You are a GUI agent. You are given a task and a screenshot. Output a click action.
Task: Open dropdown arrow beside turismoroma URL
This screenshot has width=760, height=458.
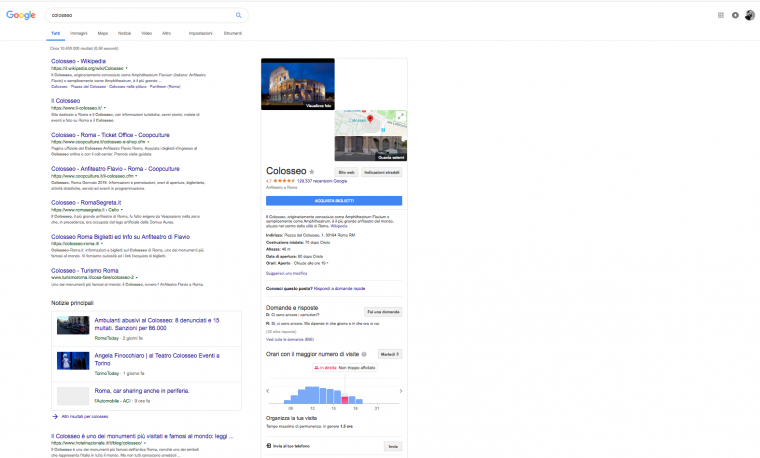coord(137,278)
